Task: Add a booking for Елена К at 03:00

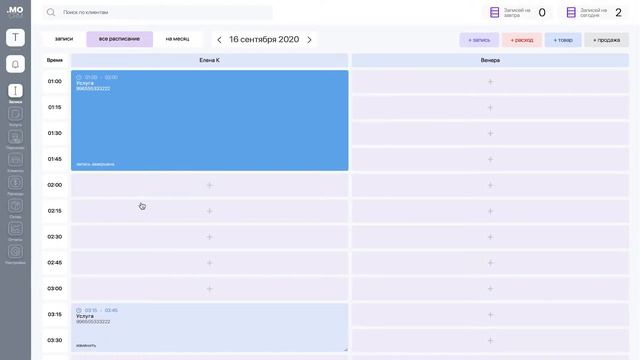Action: 209,289
